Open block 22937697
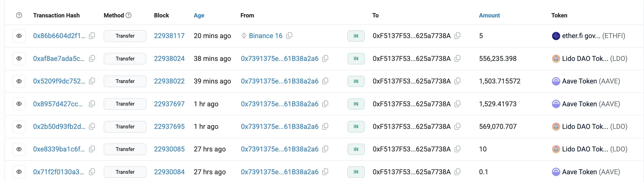The height and width of the screenshot is (182, 644). pyautogui.click(x=169, y=104)
